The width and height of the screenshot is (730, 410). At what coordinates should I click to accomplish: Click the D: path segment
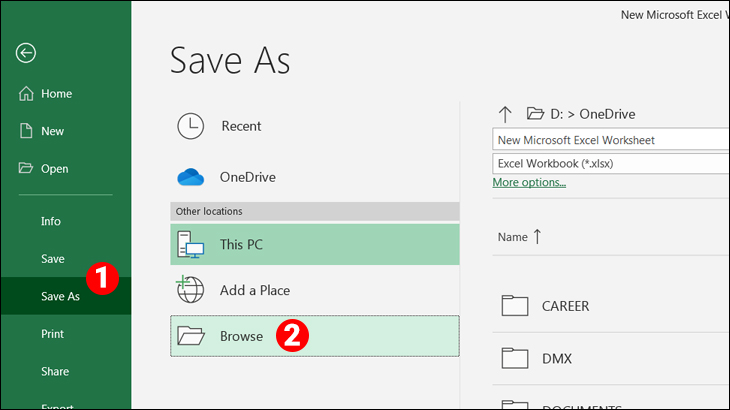click(x=557, y=114)
